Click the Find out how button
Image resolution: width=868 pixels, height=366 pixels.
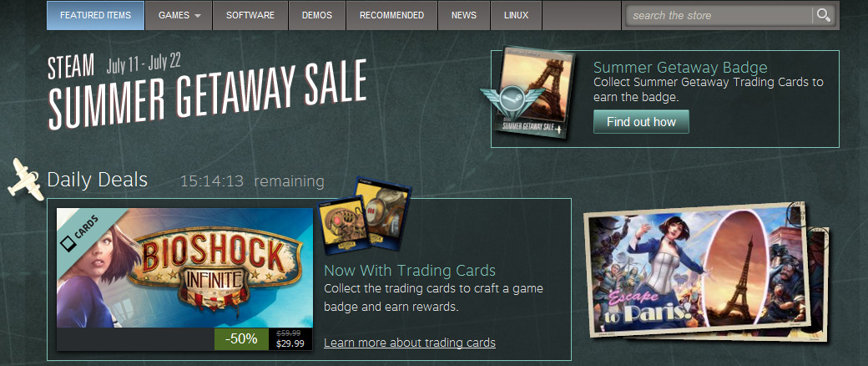641,122
